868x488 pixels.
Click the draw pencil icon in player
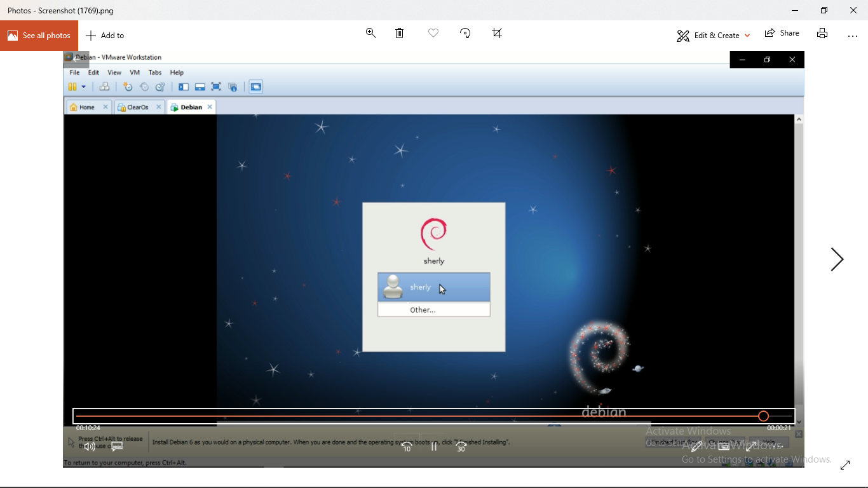[696, 447]
